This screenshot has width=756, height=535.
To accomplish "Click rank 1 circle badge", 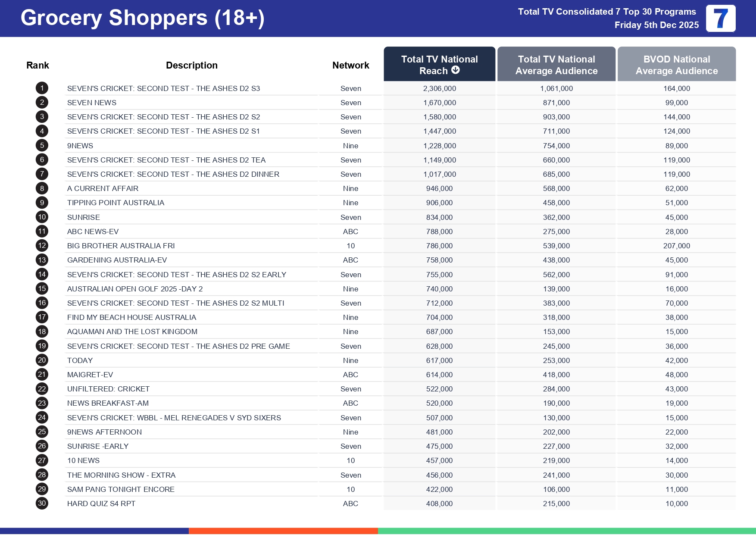I will [x=42, y=88].
